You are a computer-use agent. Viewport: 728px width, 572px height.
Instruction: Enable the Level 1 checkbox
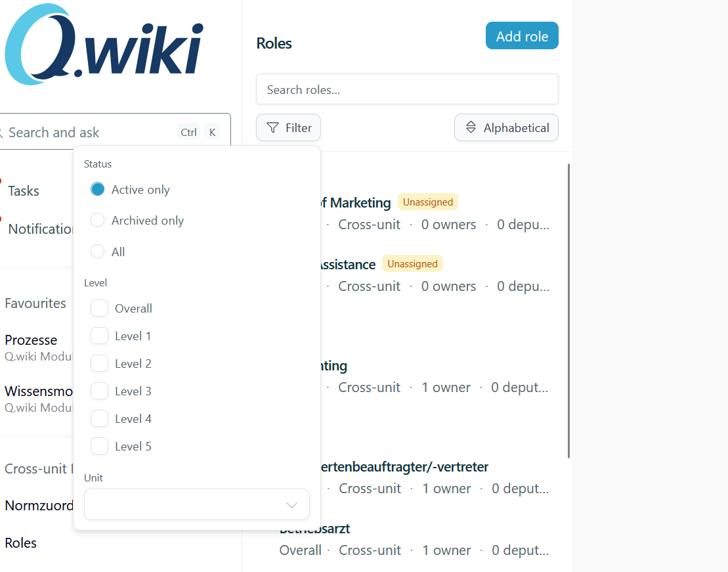(x=99, y=336)
